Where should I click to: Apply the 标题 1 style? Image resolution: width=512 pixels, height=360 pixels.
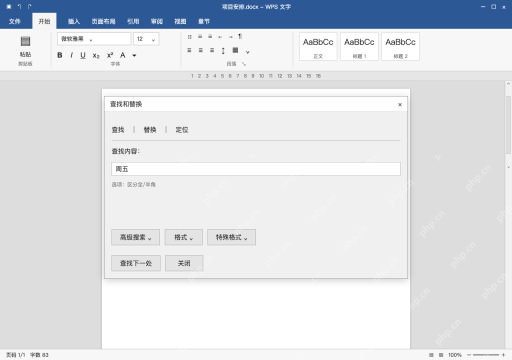(359, 46)
